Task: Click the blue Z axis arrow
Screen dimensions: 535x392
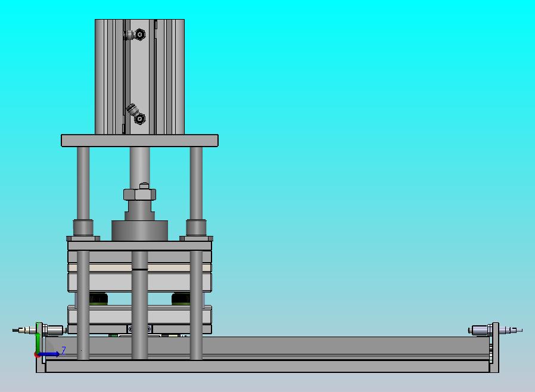Action: 49,354
